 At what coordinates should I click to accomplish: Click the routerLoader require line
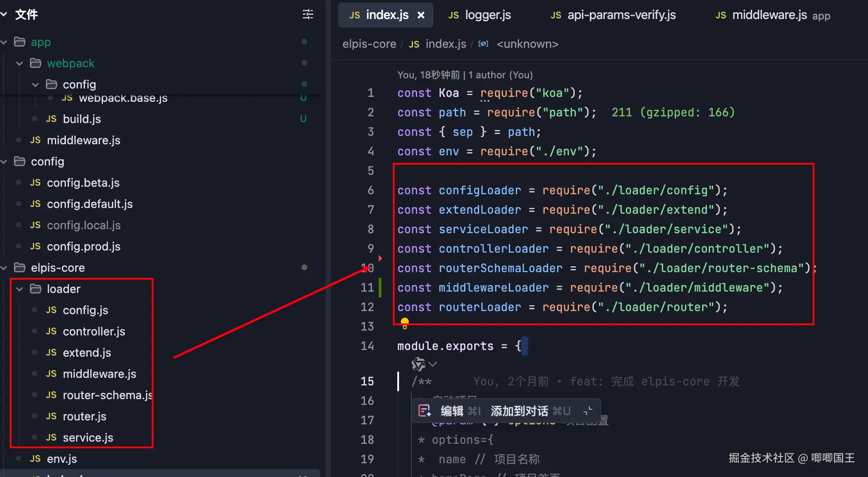click(562, 307)
